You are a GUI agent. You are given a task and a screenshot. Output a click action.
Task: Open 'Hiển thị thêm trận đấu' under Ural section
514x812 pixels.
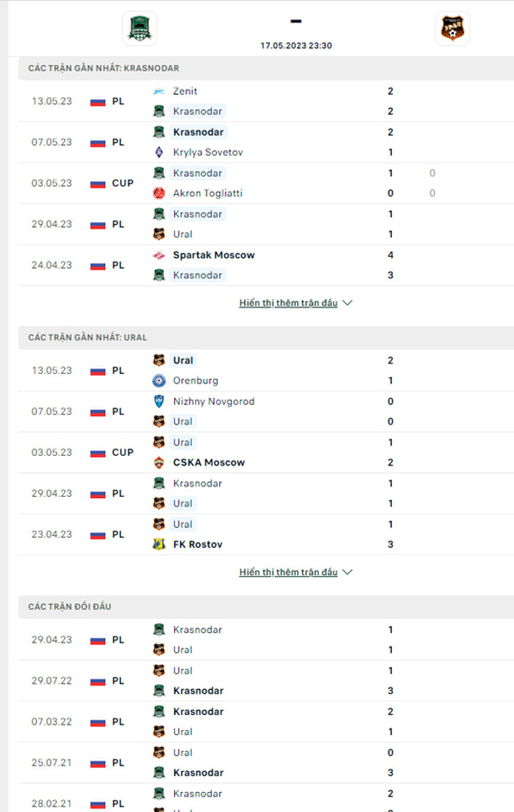[288, 572]
